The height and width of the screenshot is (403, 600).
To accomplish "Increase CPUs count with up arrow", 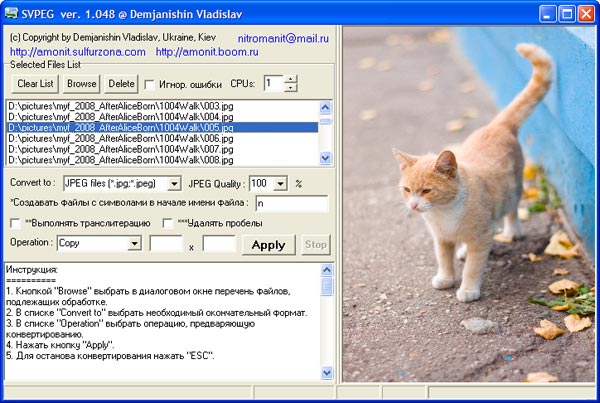I will tap(291, 79).
